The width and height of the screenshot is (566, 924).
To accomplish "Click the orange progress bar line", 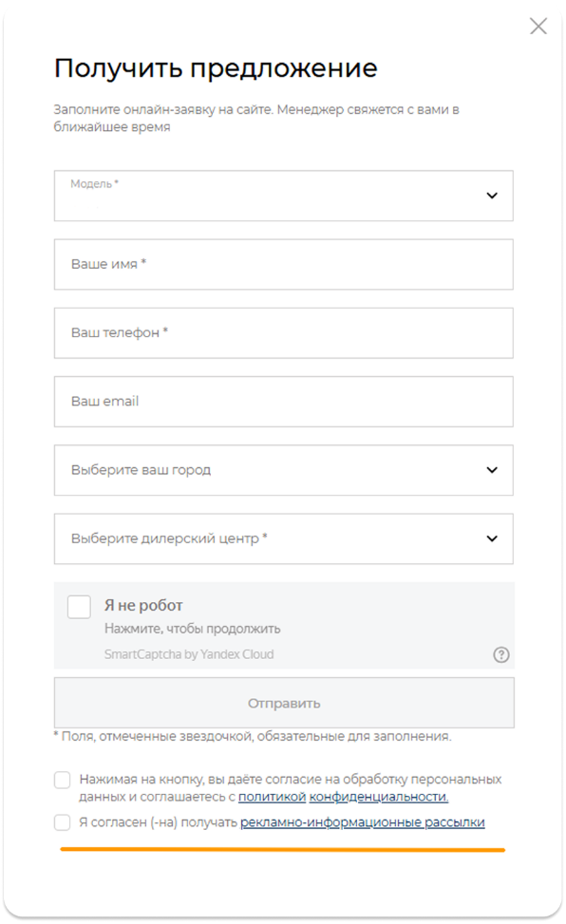I will tap(282, 850).
